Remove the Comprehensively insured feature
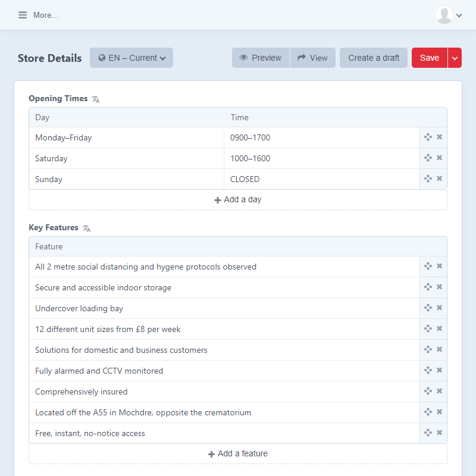The image size is (476, 476). [x=439, y=391]
